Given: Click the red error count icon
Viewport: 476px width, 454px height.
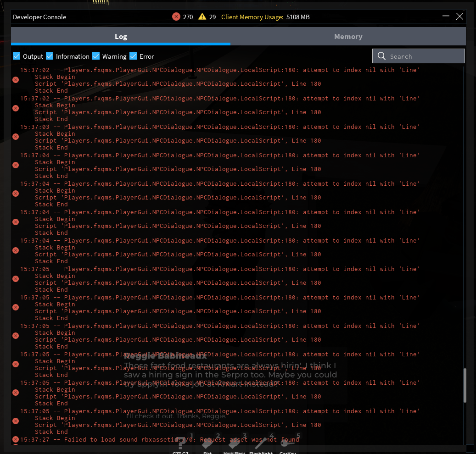Looking at the screenshot, I should tap(176, 17).
